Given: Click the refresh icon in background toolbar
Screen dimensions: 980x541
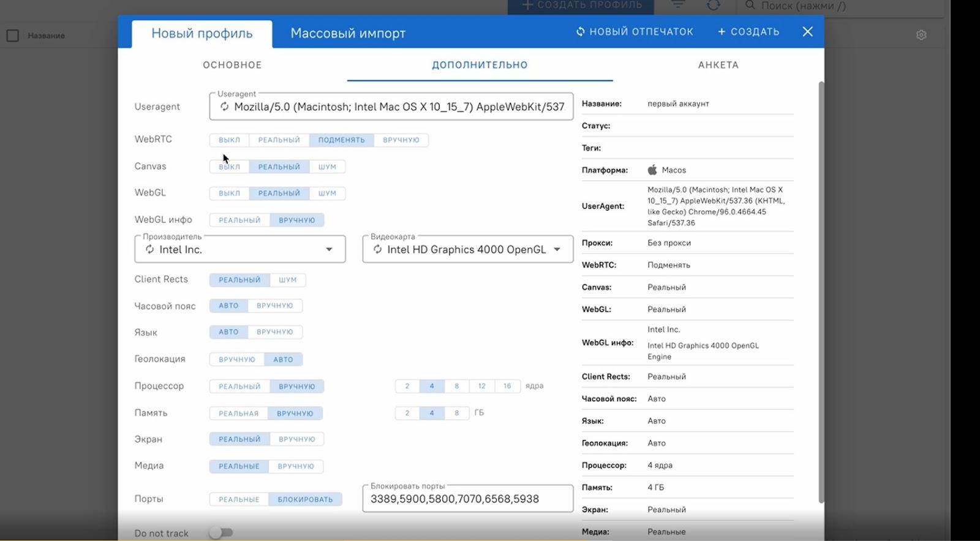Looking at the screenshot, I should coord(714,5).
